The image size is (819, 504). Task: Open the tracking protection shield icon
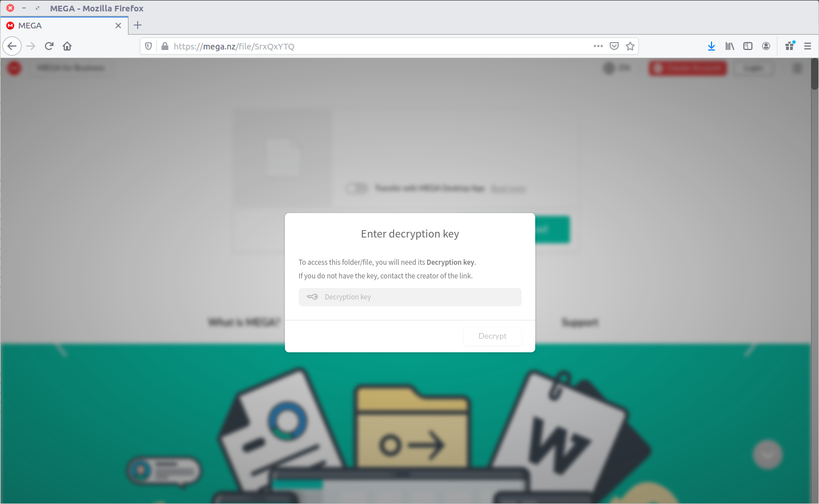[148, 46]
